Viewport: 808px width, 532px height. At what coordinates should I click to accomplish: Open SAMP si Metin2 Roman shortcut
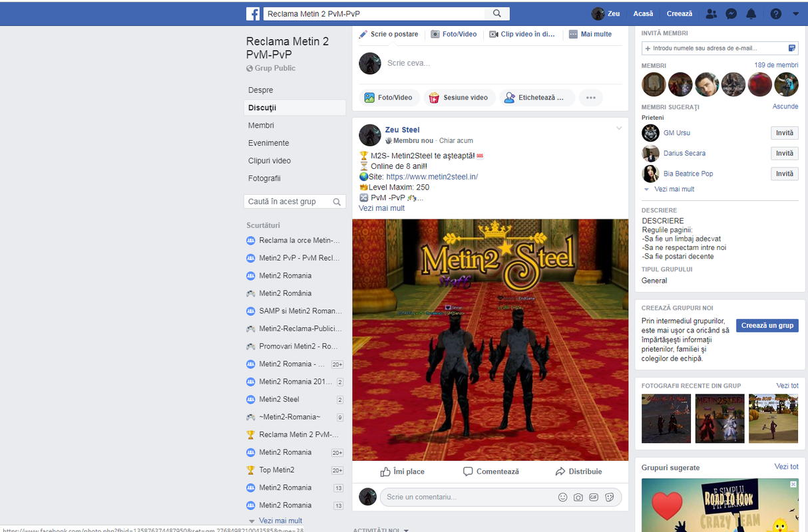(x=294, y=311)
